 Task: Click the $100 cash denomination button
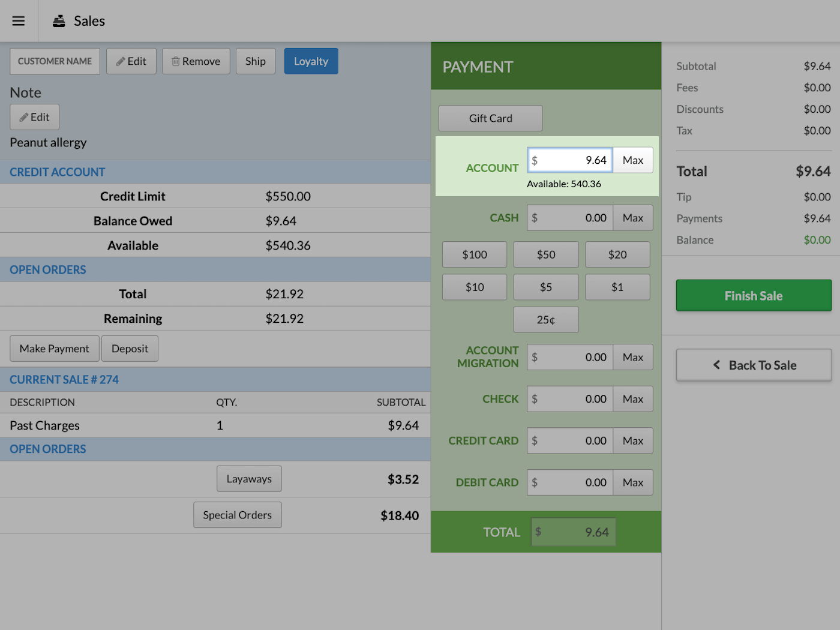(474, 254)
